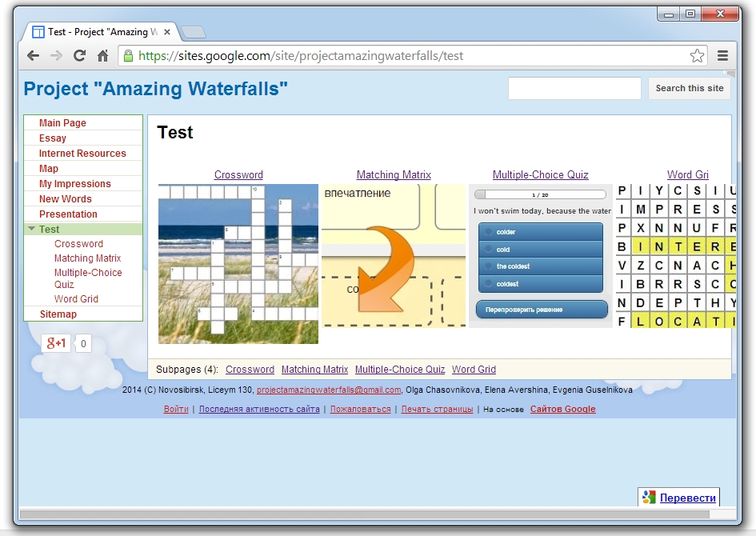The image size is (756, 536).
Task: Bookmark page with star icon
Action: point(697,56)
